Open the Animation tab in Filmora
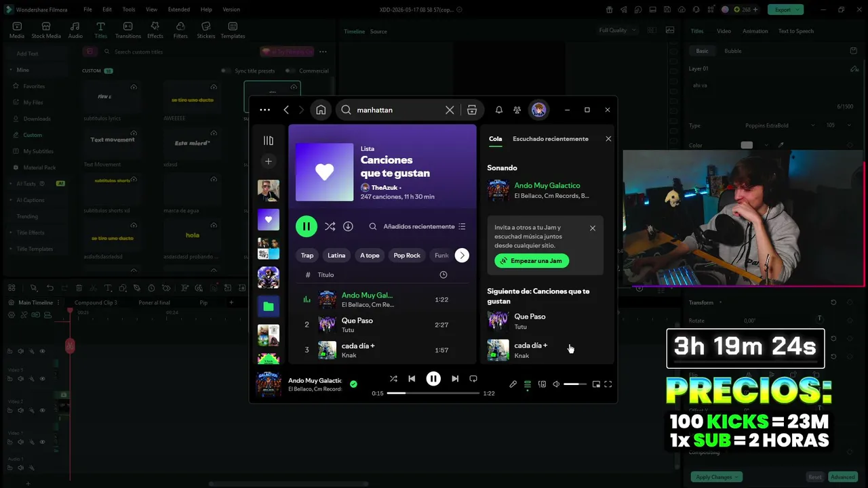Screen dimensions: 868x488 [x=755, y=31]
